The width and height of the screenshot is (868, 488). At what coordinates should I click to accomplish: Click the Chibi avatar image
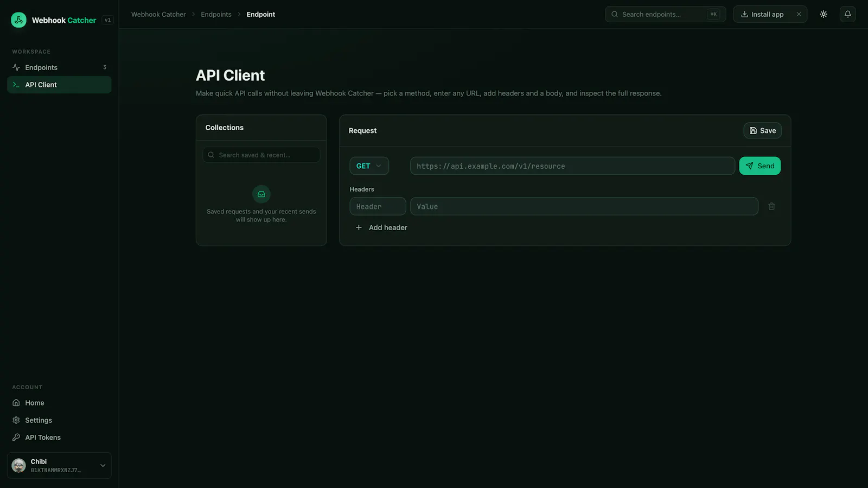[19, 465]
